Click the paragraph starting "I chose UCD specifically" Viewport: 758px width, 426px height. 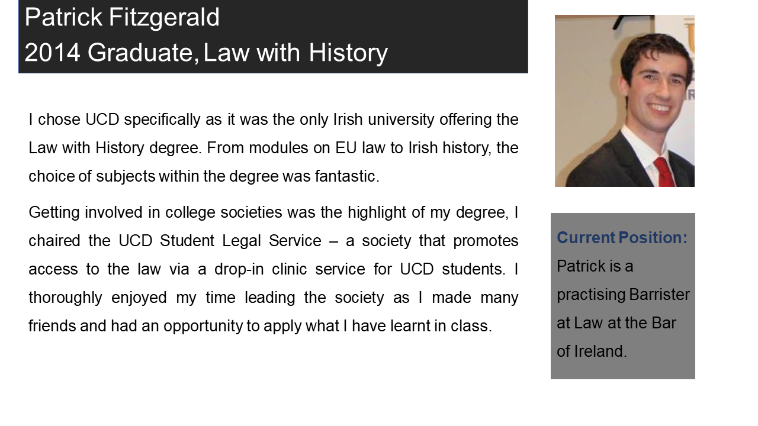pyautogui.click(x=273, y=148)
